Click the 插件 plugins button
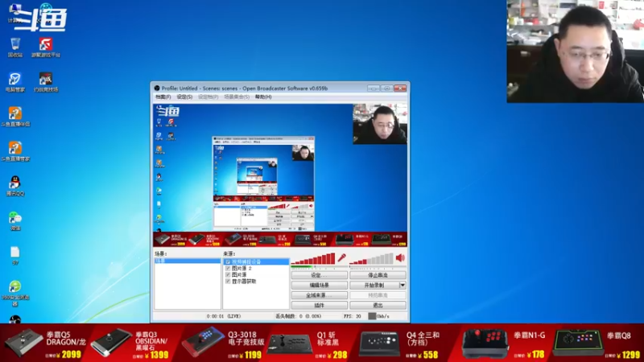This screenshot has height=362, width=644. pyautogui.click(x=320, y=306)
